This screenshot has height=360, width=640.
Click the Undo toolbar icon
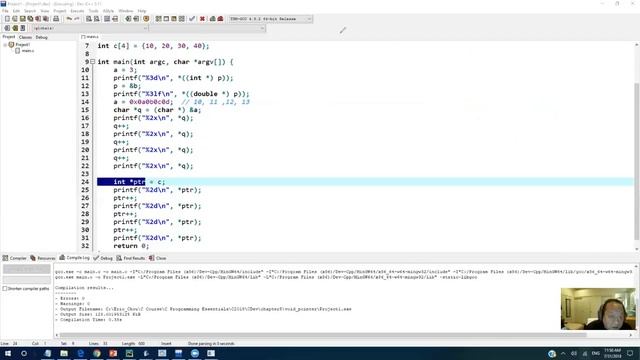coord(69,19)
